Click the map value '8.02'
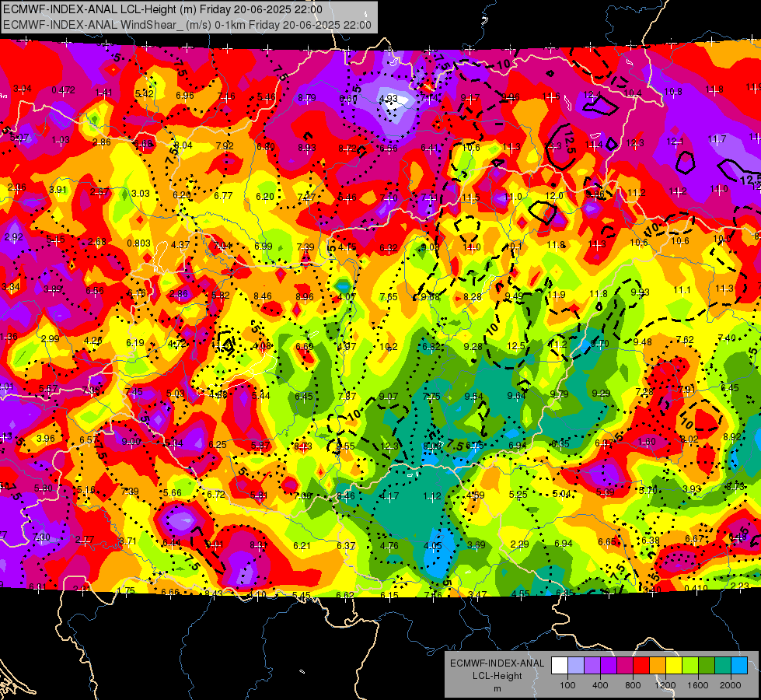Viewport: 761px width, 700px height. click(x=689, y=439)
